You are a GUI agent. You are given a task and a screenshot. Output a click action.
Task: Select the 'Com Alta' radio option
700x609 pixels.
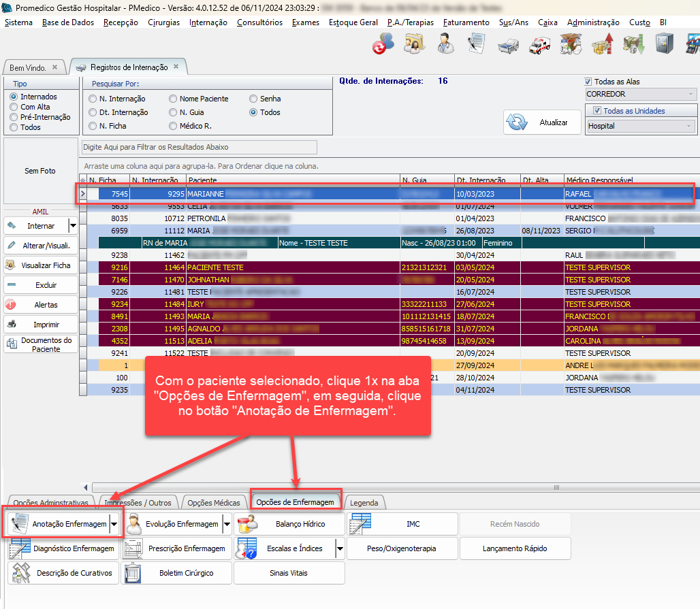pos(14,107)
